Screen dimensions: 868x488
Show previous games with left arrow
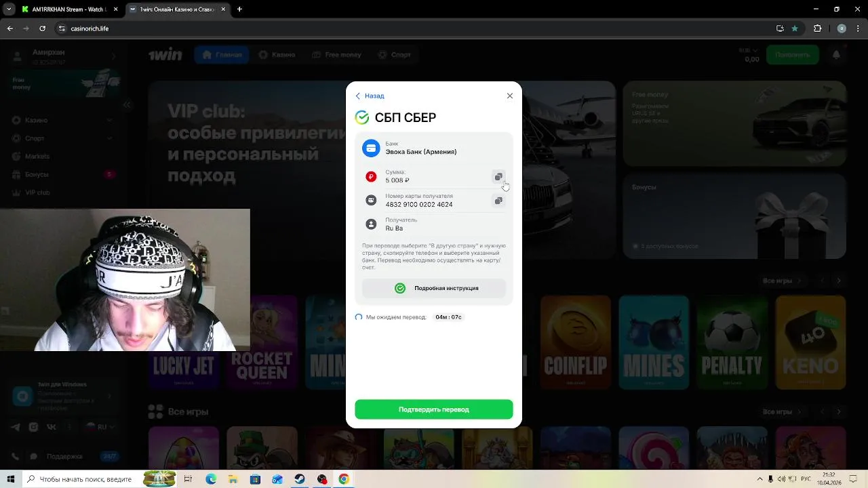(x=821, y=281)
